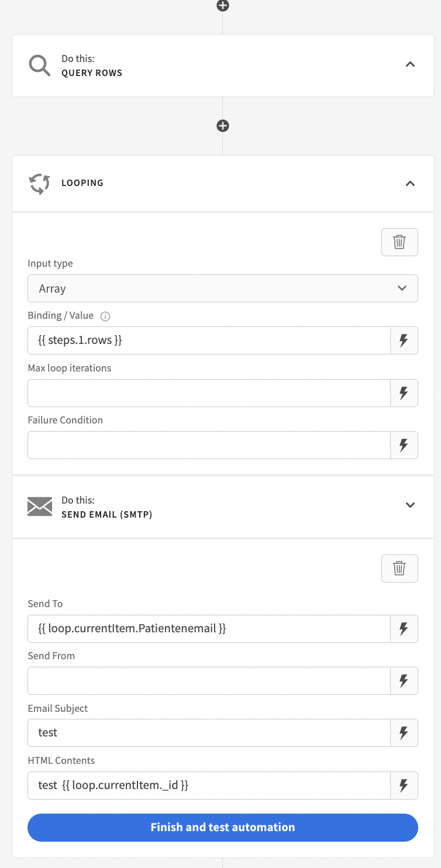Delete the Send Email block via its trash icon

(x=399, y=568)
